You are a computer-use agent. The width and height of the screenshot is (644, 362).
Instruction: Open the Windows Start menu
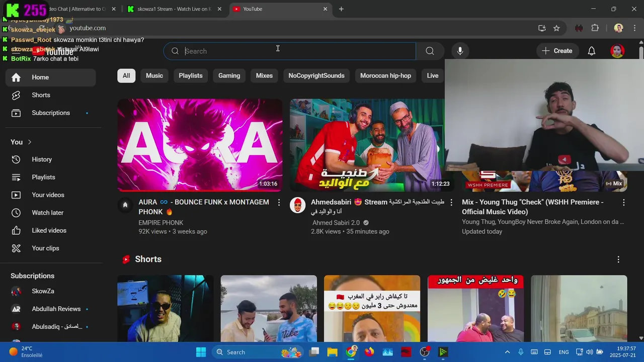(201, 352)
